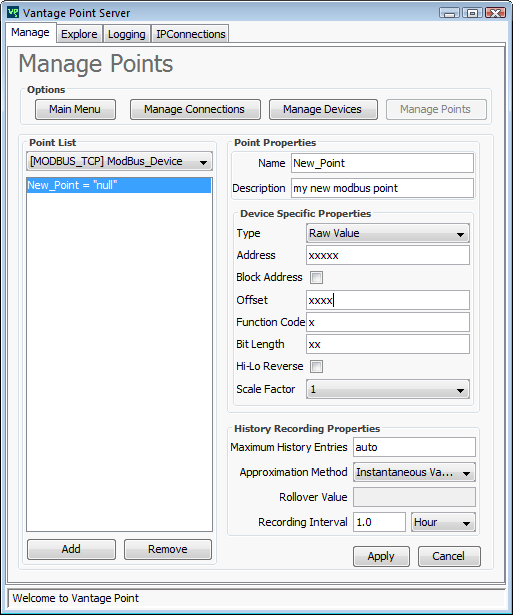Open the Type Raw Value dropdown

click(x=387, y=233)
